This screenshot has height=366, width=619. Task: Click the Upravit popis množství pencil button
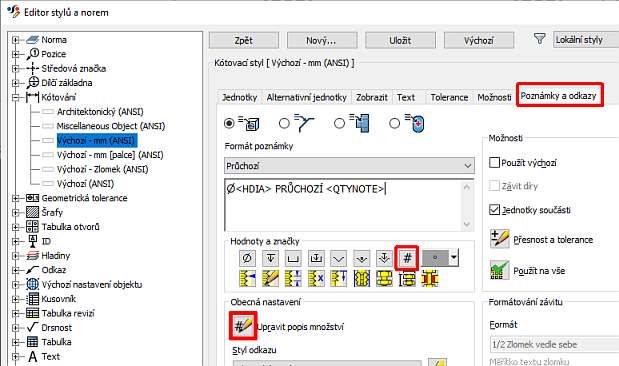243,326
